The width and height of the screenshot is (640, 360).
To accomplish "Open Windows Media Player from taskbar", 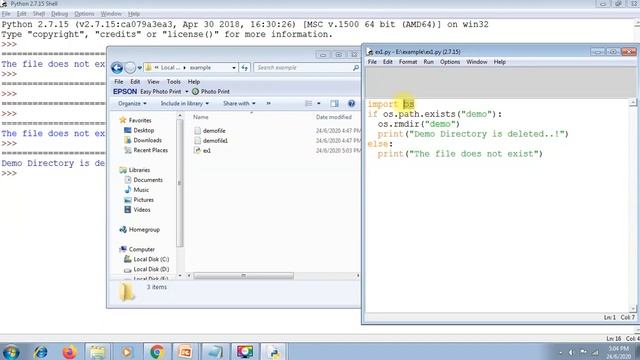I will [127, 352].
